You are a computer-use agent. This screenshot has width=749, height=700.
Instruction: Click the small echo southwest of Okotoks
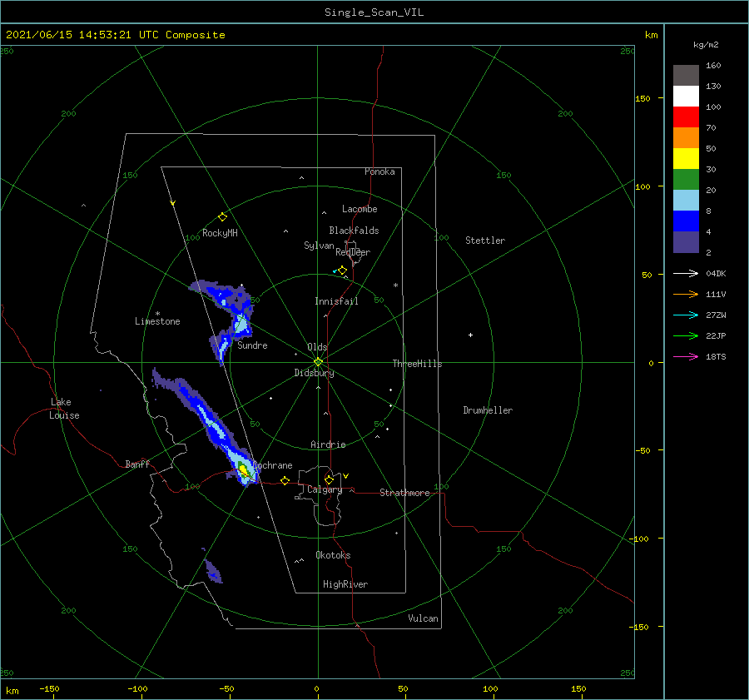(x=213, y=571)
